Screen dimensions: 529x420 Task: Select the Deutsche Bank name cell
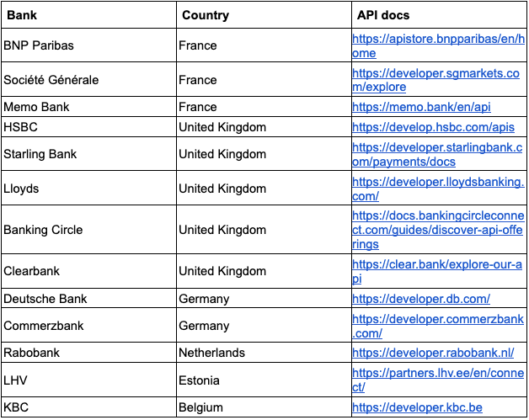point(88,299)
